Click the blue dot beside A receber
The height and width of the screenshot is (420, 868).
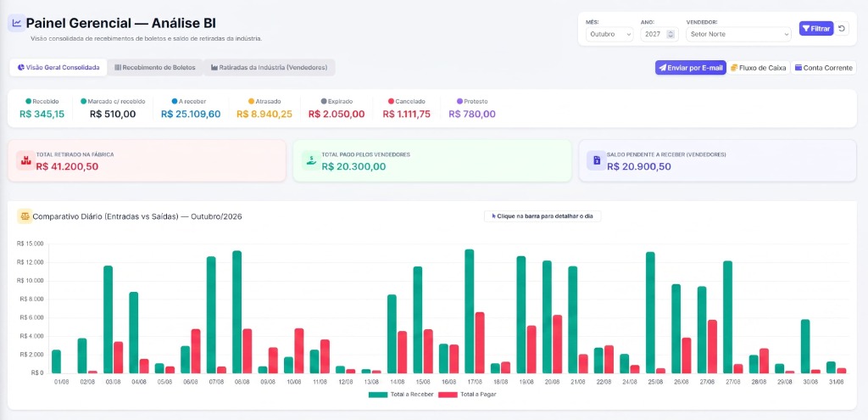(175, 102)
